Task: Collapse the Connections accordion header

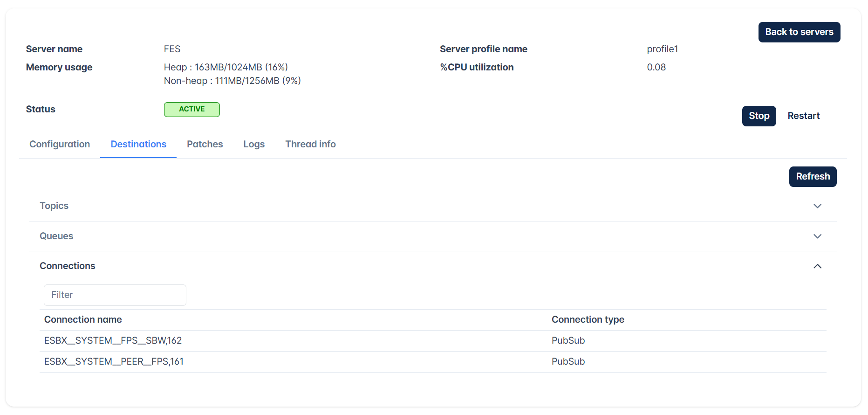Action: pos(433,266)
